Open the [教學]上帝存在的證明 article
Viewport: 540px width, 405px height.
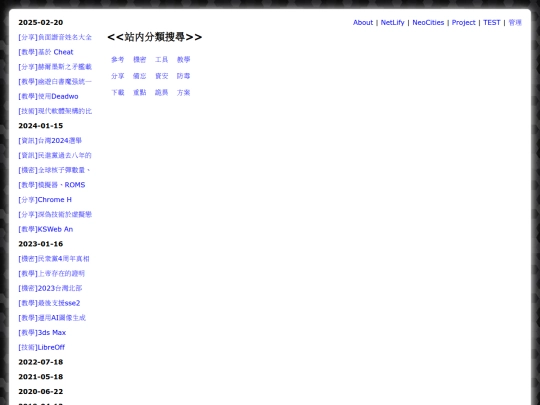pos(52,273)
